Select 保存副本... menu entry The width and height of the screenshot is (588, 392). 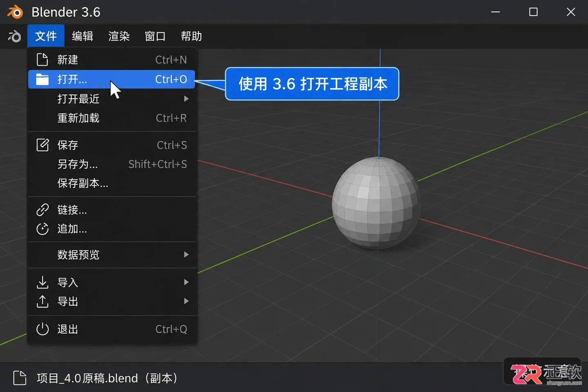tap(111, 183)
